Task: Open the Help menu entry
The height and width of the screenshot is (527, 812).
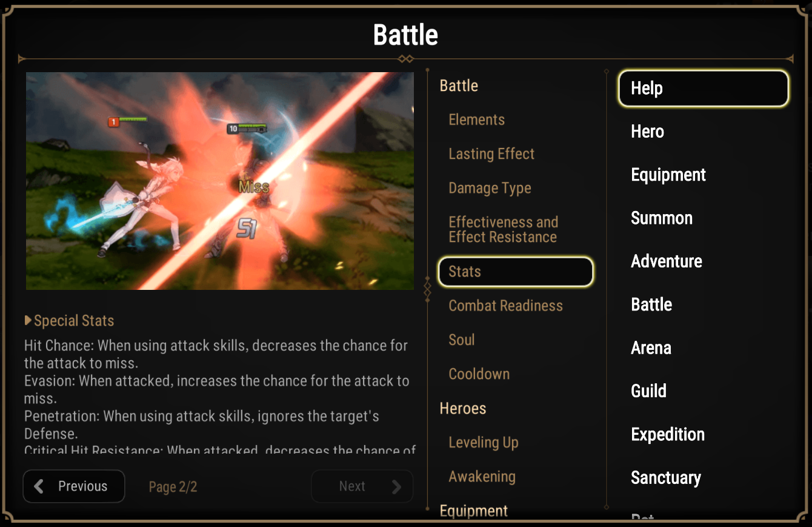Action: (704, 89)
